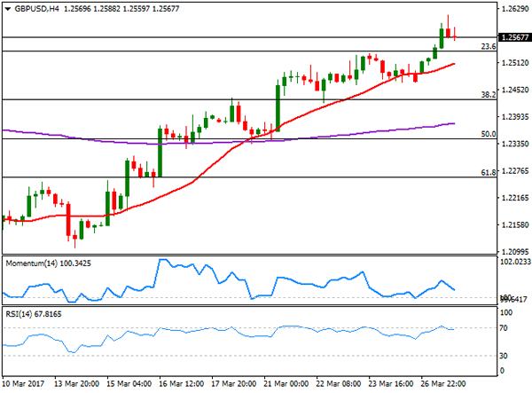Click the RSI 30 level label

504,356
